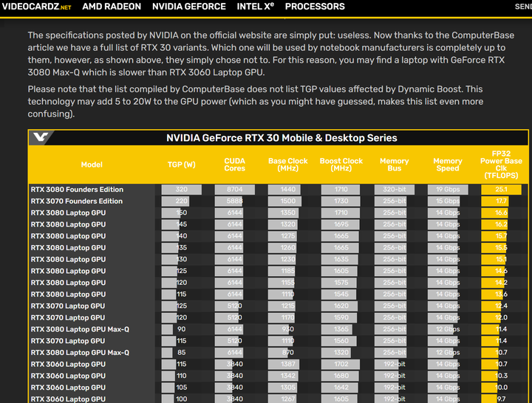Click the 1365 boost clock cell
Screen dimensions: 532x403
pyautogui.click(x=341, y=329)
